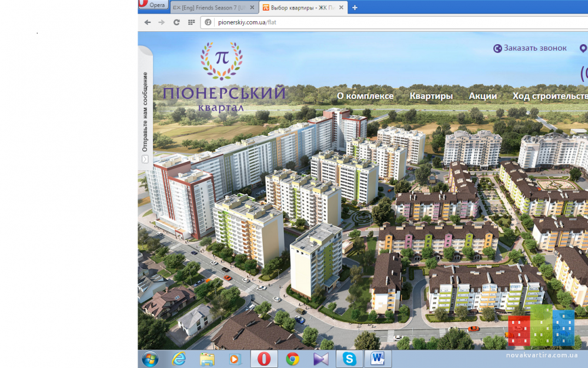Click the map location pin icon
The height and width of the screenshot is (368, 588).
[583, 48]
